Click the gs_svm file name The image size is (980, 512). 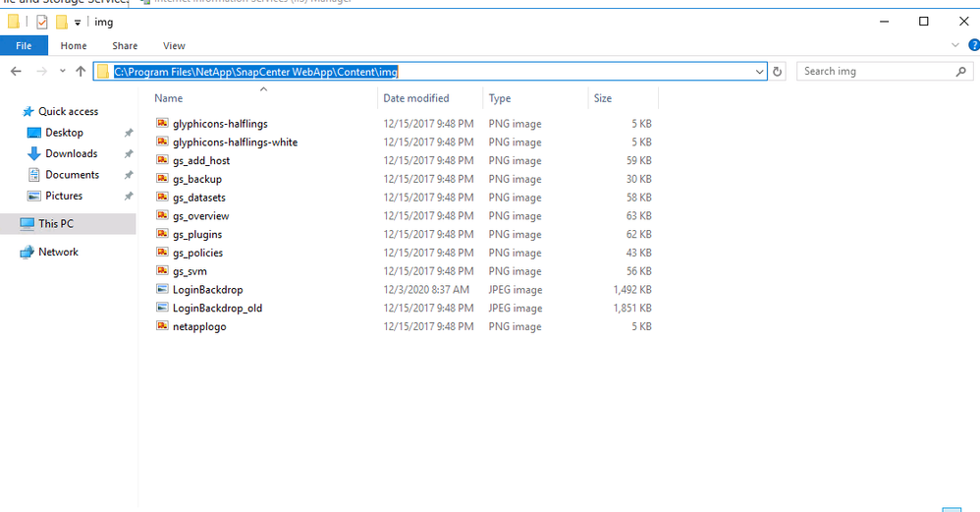coord(190,271)
